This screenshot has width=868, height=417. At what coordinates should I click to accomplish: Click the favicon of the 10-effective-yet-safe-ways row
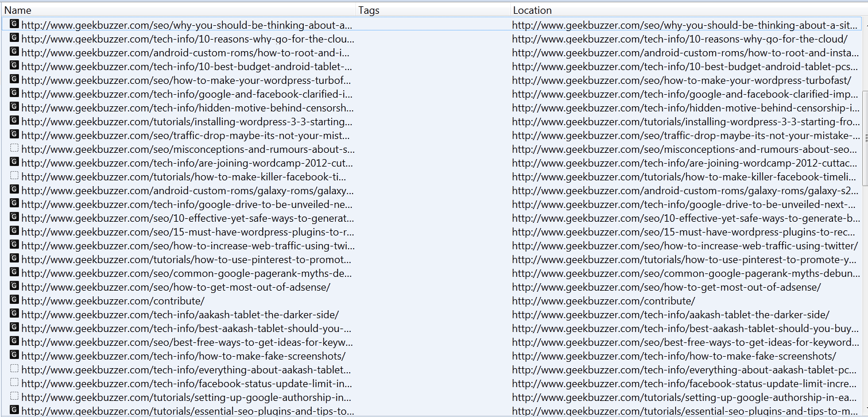tap(14, 217)
